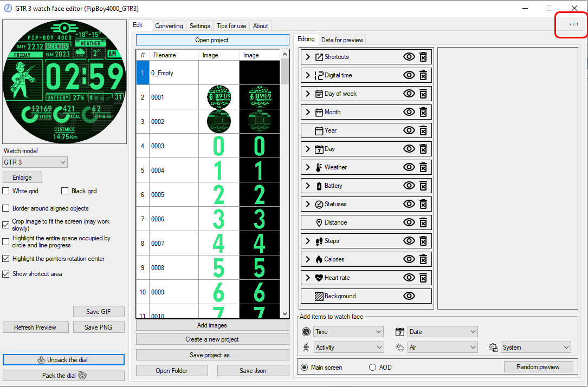Viewport: 588px width, 387px height.
Task: Click the Weather thermometer icon
Action: [319, 167]
